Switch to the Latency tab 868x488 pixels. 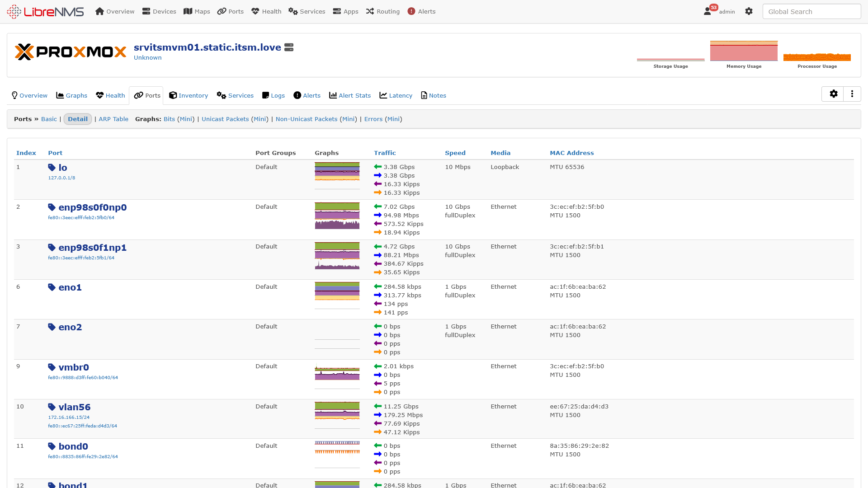(x=396, y=96)
